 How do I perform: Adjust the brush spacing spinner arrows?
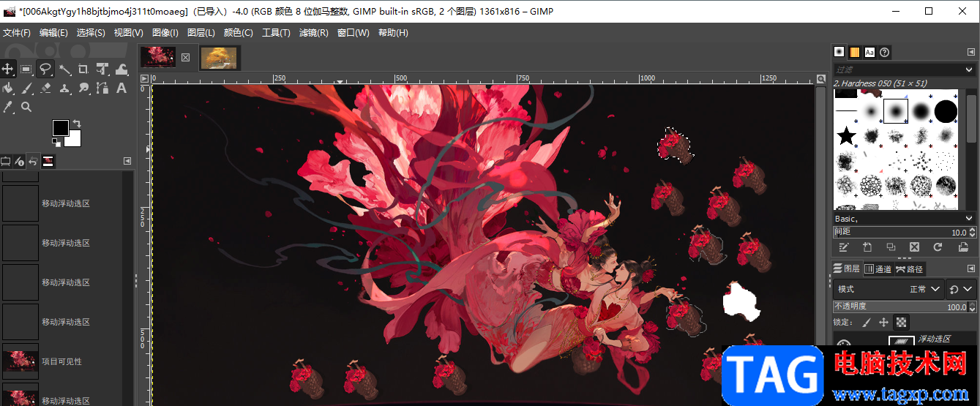click(x=973, y=232)
